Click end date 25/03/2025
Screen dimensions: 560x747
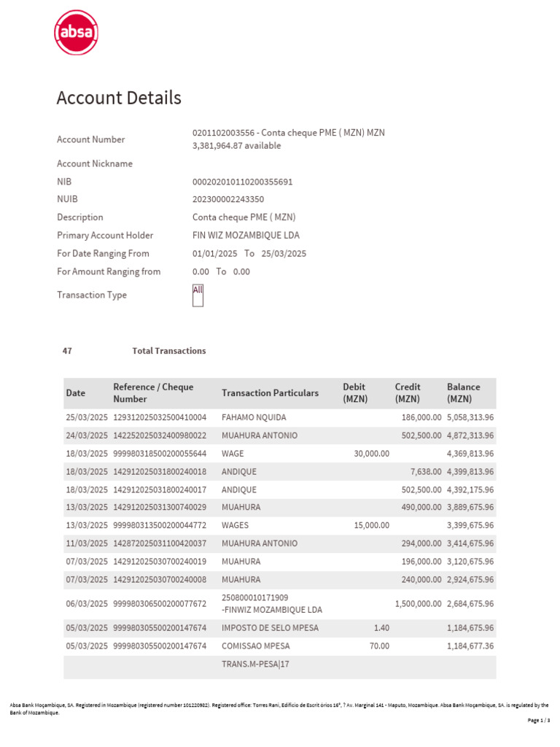pos(284,253)
